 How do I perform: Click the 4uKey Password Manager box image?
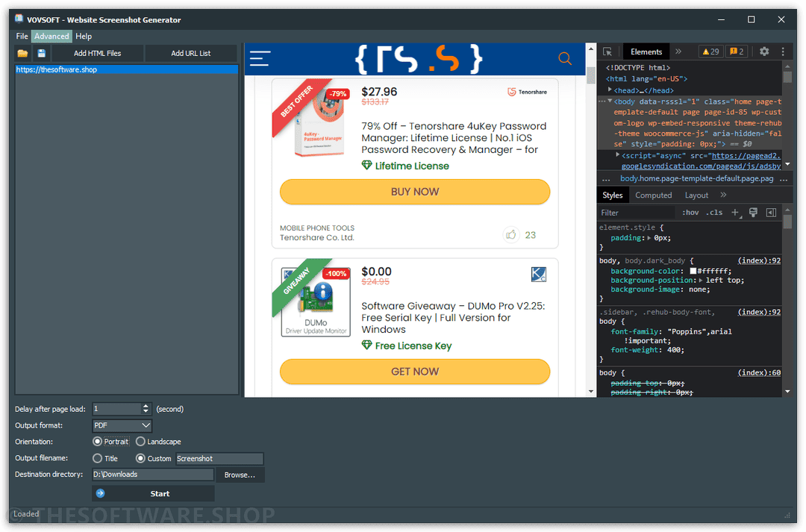(x=319, y=123)
